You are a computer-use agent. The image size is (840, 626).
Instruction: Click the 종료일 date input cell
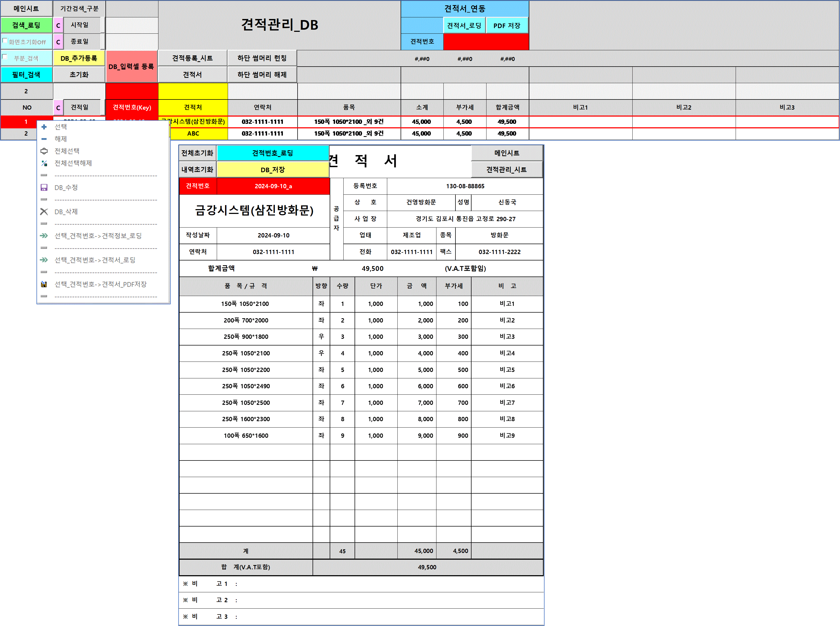pos(132,42)
